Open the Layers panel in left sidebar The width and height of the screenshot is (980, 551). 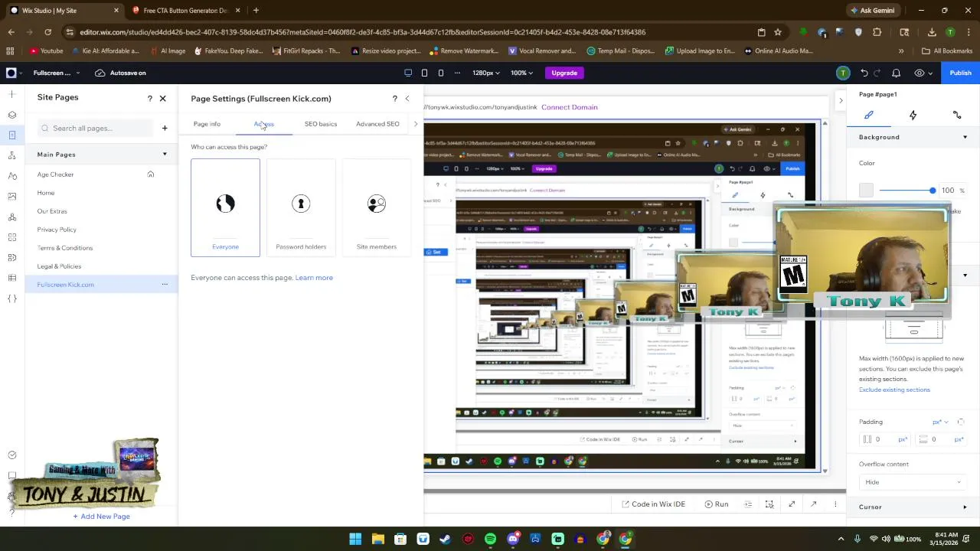tap(11, 115)
